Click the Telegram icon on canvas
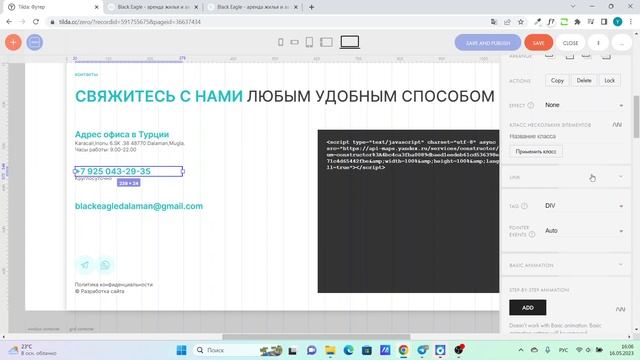640x360 pixels. click(84, 265)
